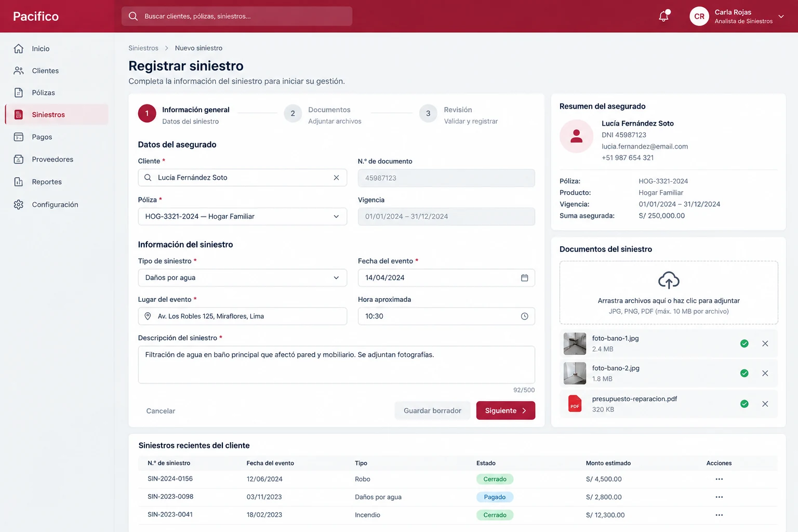Image resolution: width=798 pixels, height=532 pixels.
Task: Open Reportes in the sidebar
Action: [57, 182]
